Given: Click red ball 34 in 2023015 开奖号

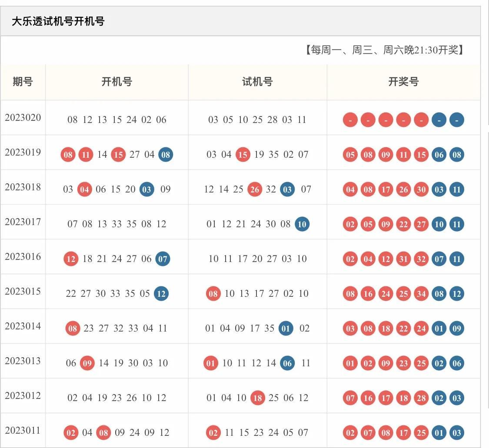Looking at the screenshot, I should pos(421,293).
